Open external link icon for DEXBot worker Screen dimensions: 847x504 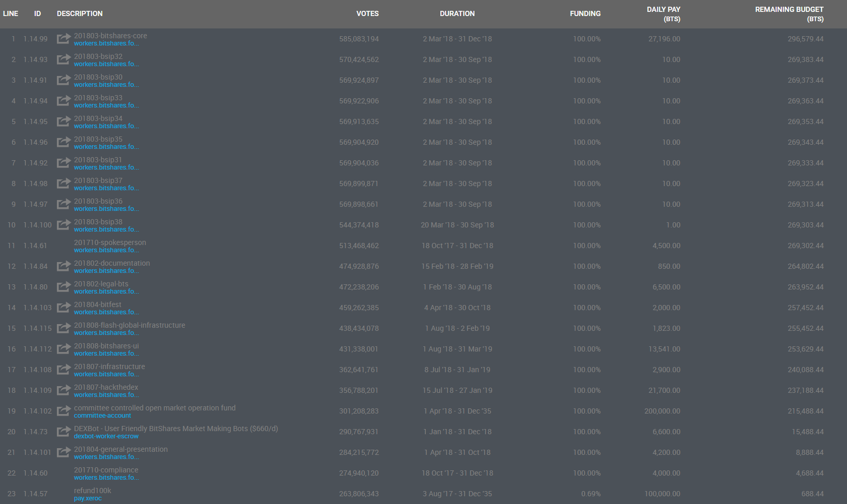[x=64, y=432]
